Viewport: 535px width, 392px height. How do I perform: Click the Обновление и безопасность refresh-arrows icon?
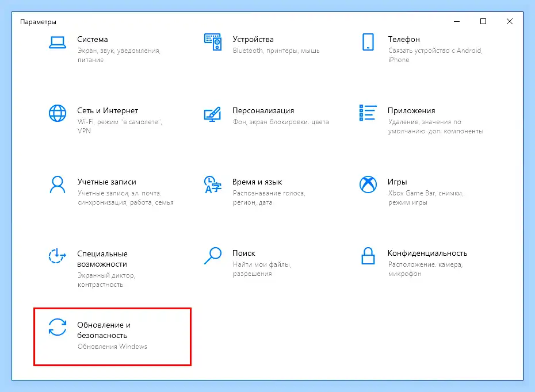tap(58, 327)
